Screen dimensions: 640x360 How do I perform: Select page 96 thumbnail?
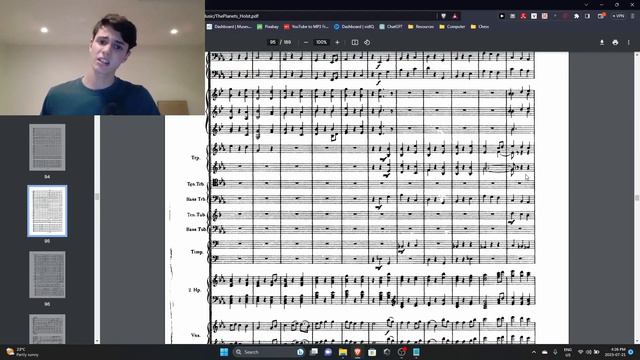(47, 275)
